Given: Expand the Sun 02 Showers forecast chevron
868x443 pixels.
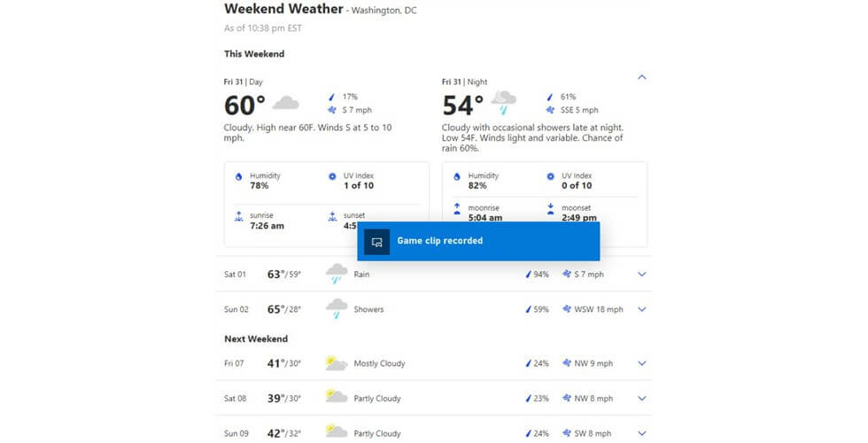Looking at the screenshot, I should tap(641, 309).
